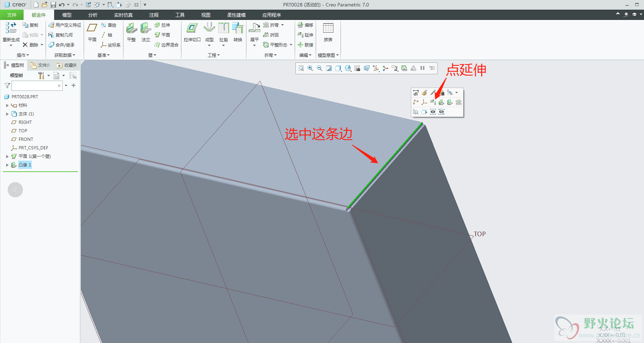Toggle the simulation pause icon
The height and width of the screenshot is (343, 644).
(423, 68)
